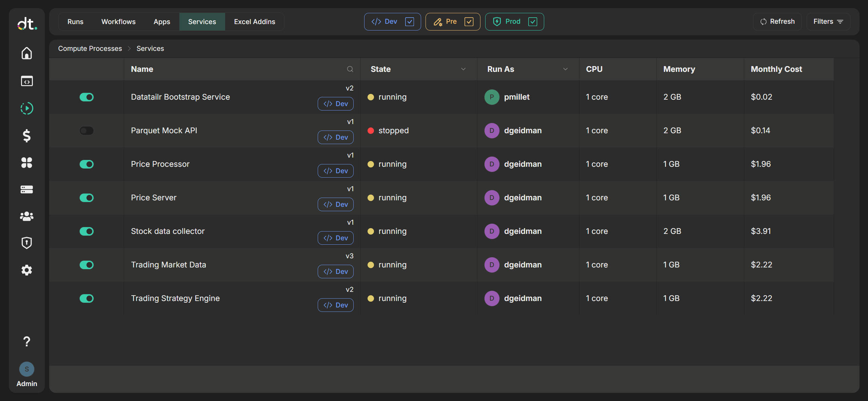Click dgeidman avatar in Stock data collector row
Image resolution: width=868 pixels, height=401 pixels.
(x=492, y=231)
